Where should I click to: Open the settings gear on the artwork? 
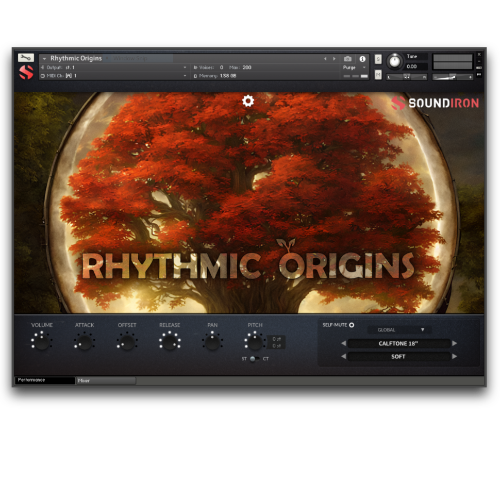pos(248,101)
